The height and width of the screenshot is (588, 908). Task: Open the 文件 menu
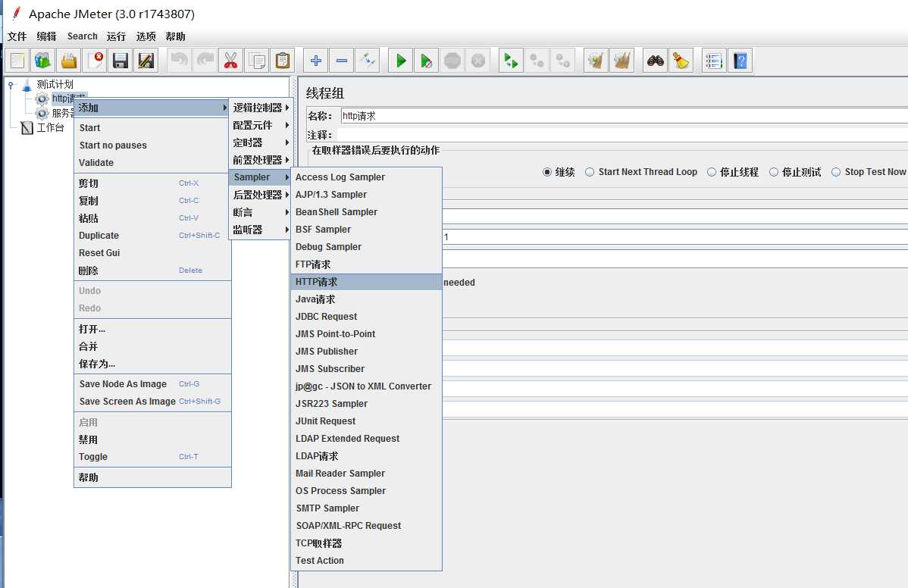tap(17, 36)
